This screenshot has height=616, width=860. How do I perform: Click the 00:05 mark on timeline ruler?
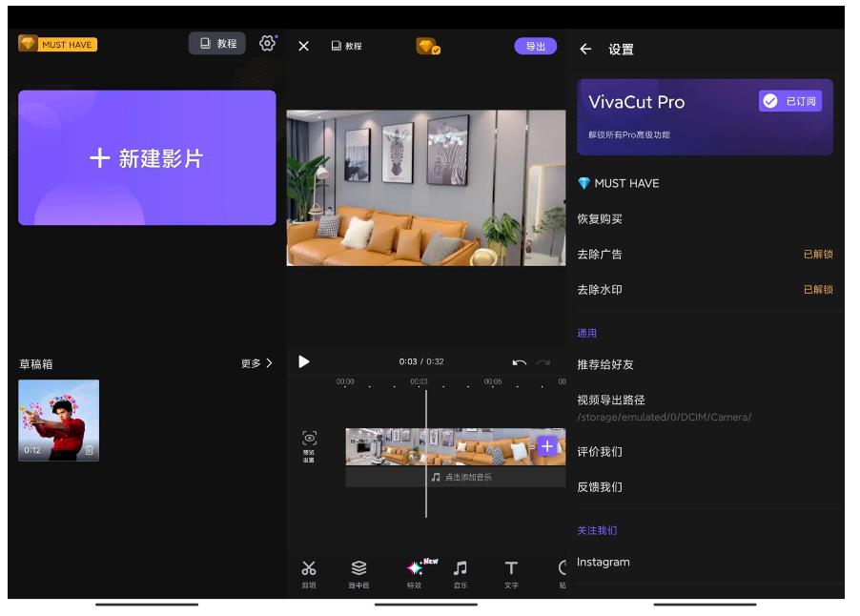492,381
